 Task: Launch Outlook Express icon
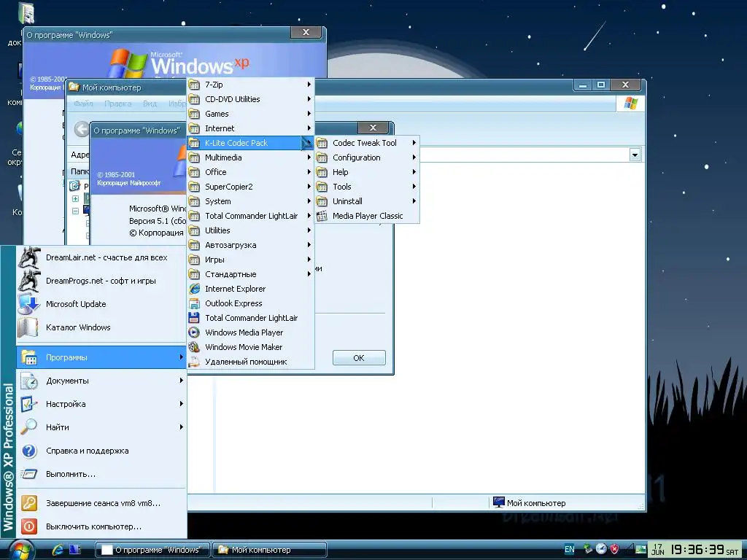[194, 303]
